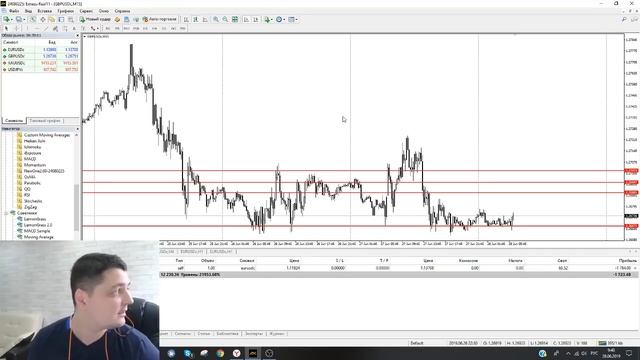Image resolution: width=640 pixels, height=360 pixels.
Task: Open the Periods clock icon
Action: 279,19
